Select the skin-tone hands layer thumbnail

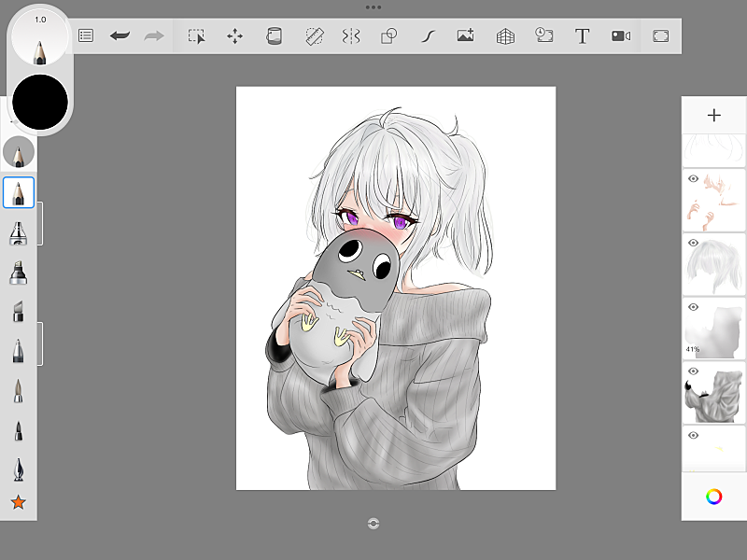713,201
